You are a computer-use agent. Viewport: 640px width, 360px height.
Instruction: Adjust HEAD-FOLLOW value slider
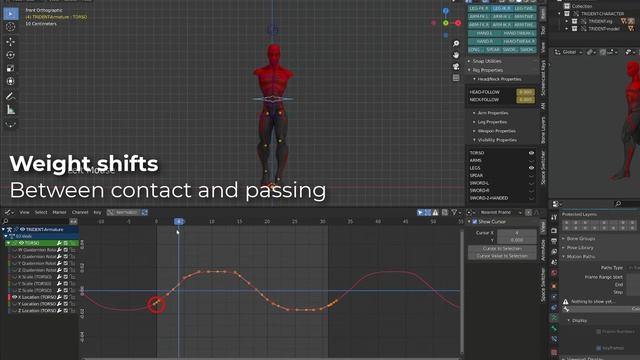[x=525, y=92]
